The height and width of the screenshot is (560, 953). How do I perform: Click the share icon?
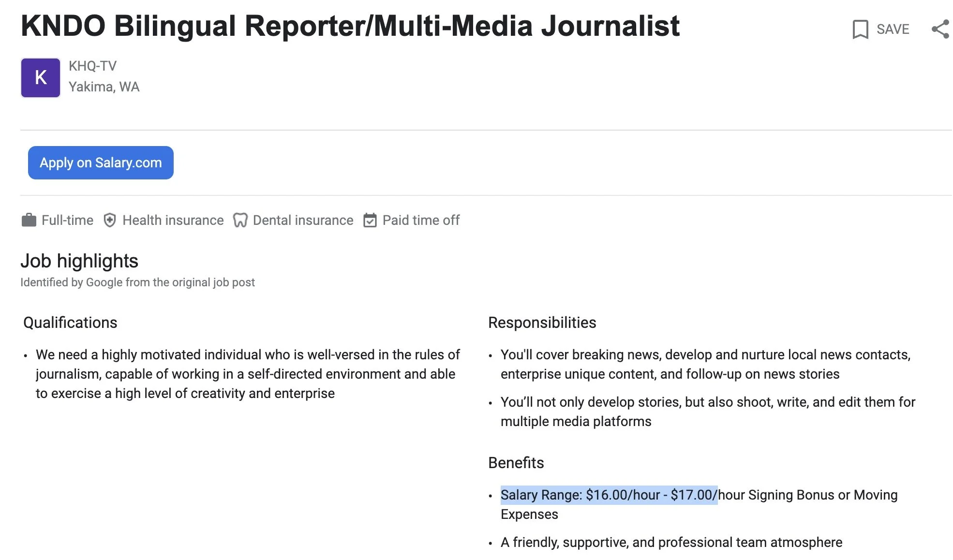(940, 29)
